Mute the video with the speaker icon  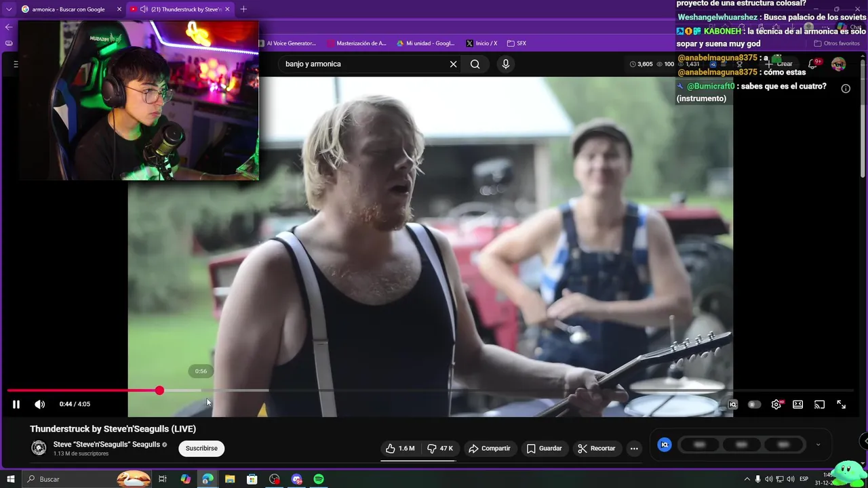(x=40, y=405)
